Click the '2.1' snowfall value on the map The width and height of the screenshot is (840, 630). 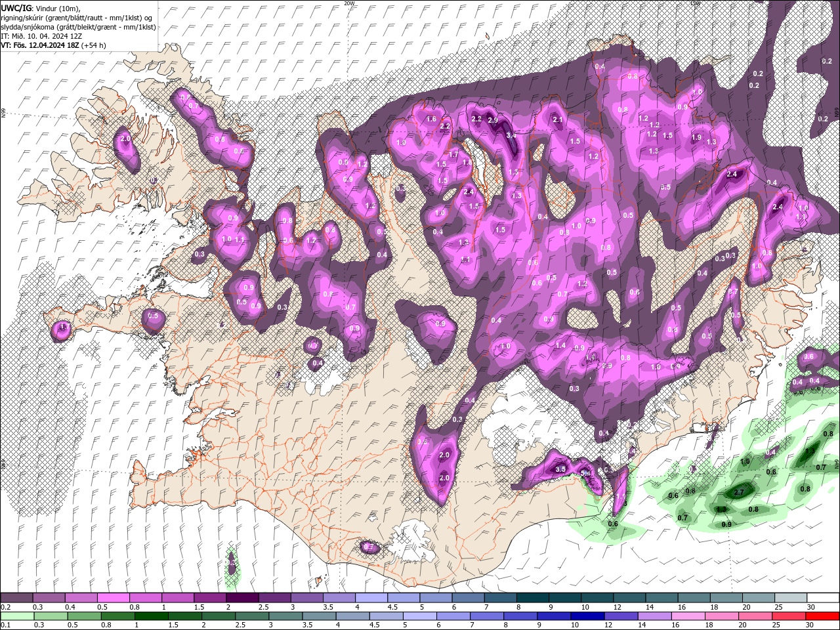(558, 120)
